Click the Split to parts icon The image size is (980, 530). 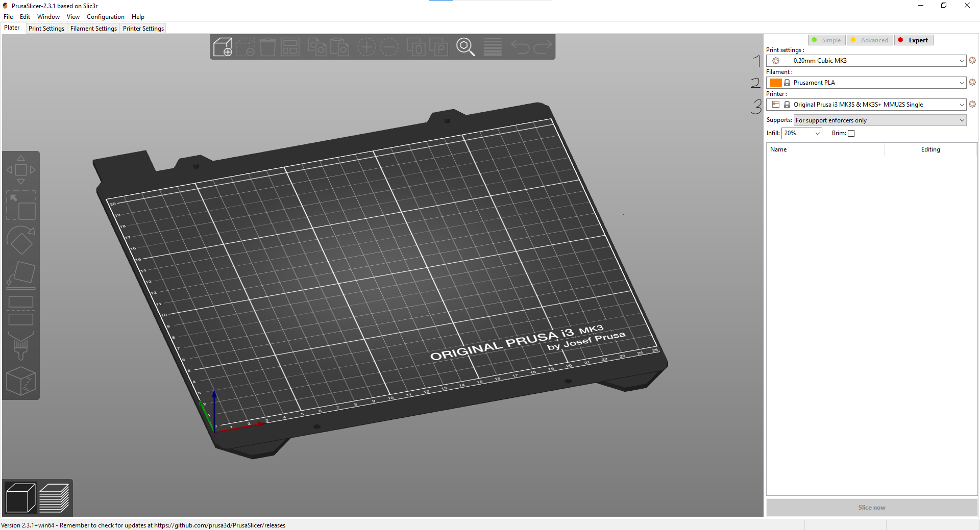coord(438,47)
